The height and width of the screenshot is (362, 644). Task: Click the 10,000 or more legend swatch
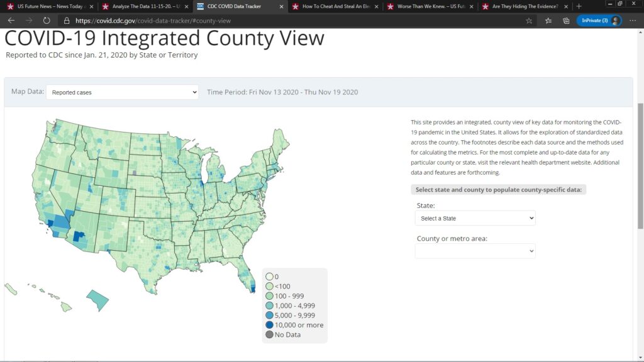[269, 325]
